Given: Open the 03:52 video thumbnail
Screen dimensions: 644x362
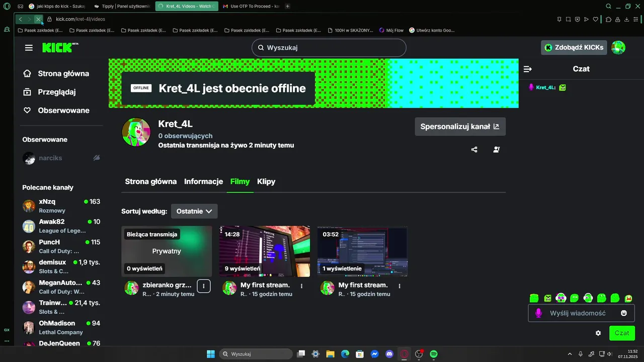Looking at the screenshot, I should point(363,251).
